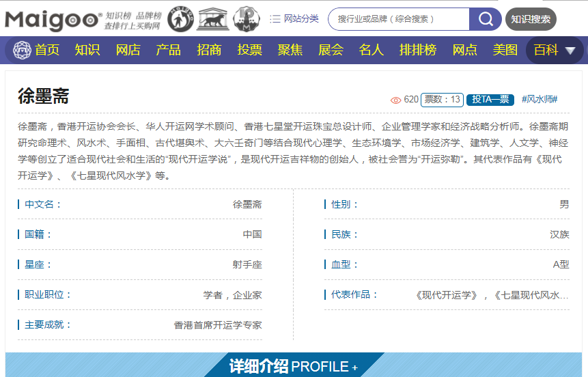Focus the 搜行业或品牌 search field
This screenshot has height=377, width=588.
[400, 19]
